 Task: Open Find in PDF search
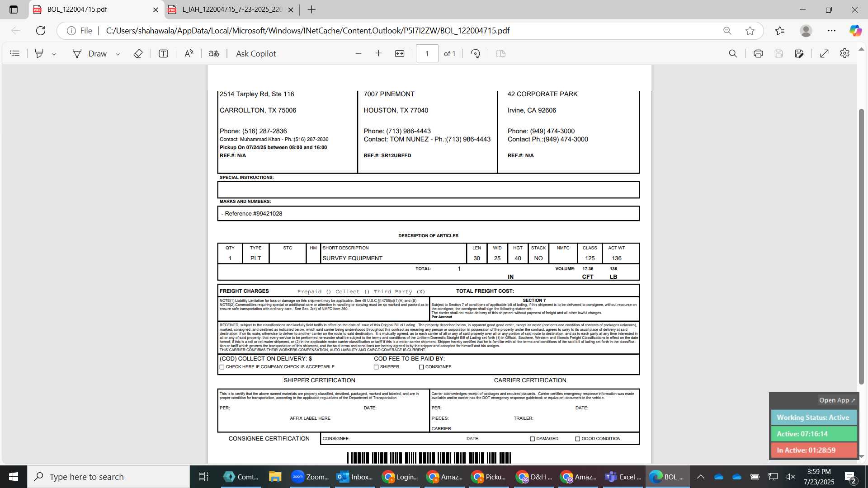tap(733, 53)
